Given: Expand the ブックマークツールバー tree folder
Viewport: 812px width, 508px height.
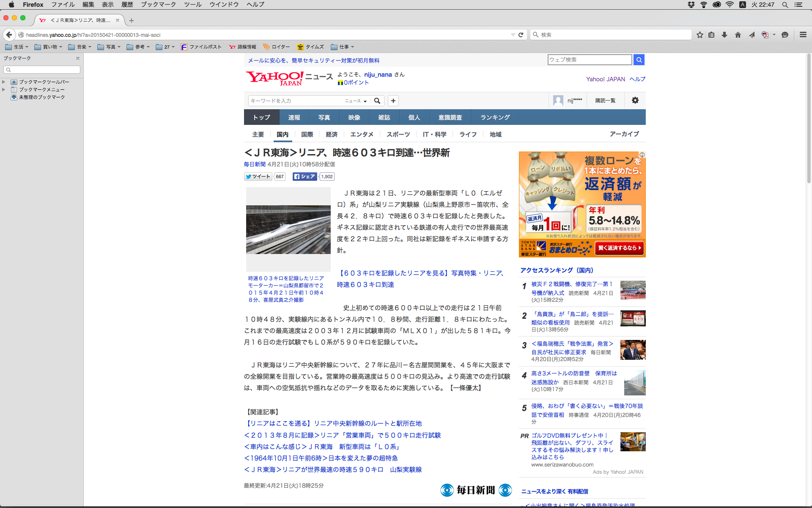Looking at the screenshot, I should coord(4,82).
